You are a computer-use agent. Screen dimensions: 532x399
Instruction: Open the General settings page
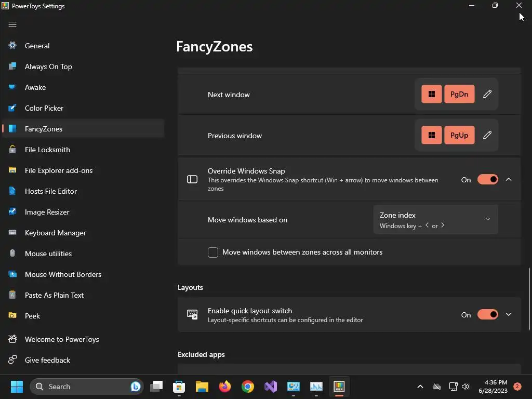pyautogui.click(x=83, y=46)
